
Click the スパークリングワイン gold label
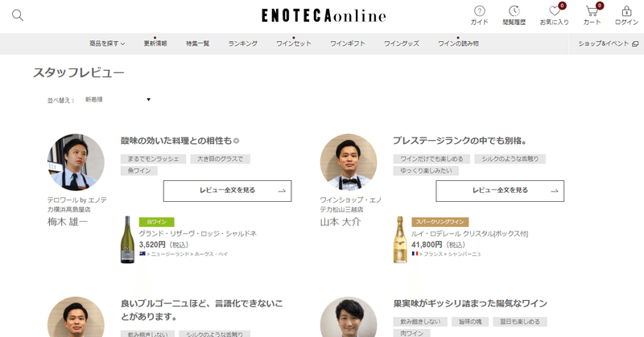point(440,222)
